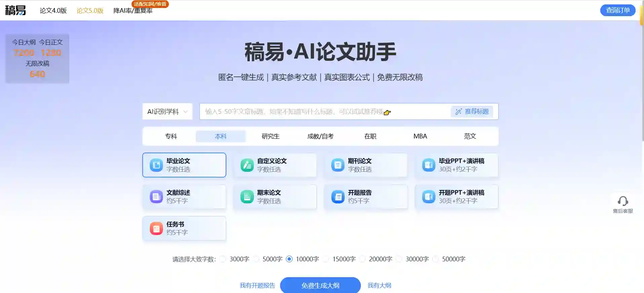Click 免费生成大纲 button

click(x=320, y=286)
